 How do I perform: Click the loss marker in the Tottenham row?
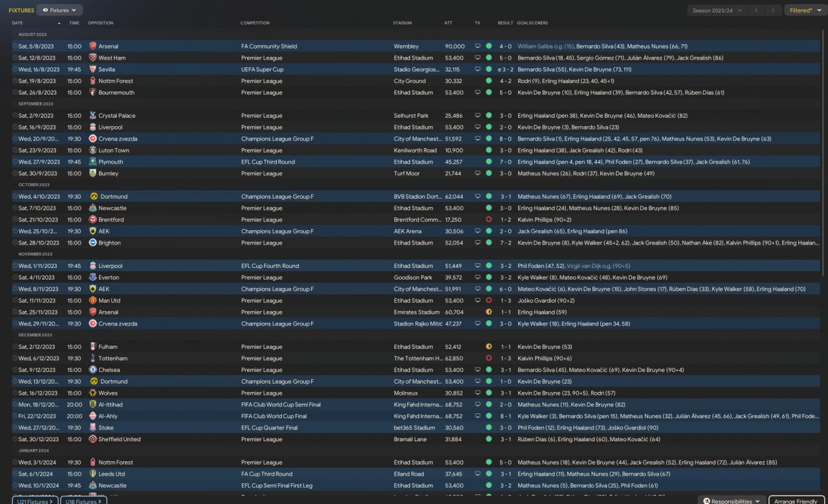488,358
